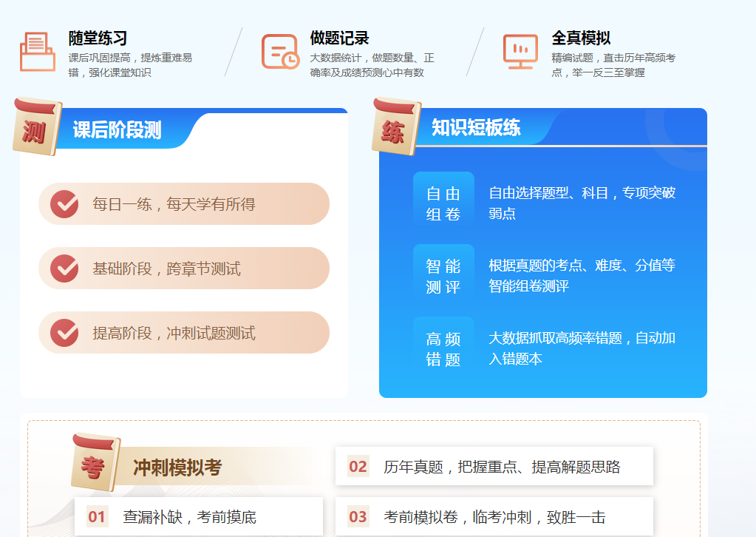Click the text 提高阶段，冲刺试题测试
Image resolution: width=756 pixels, height=537 pixels.
(174, 333)
